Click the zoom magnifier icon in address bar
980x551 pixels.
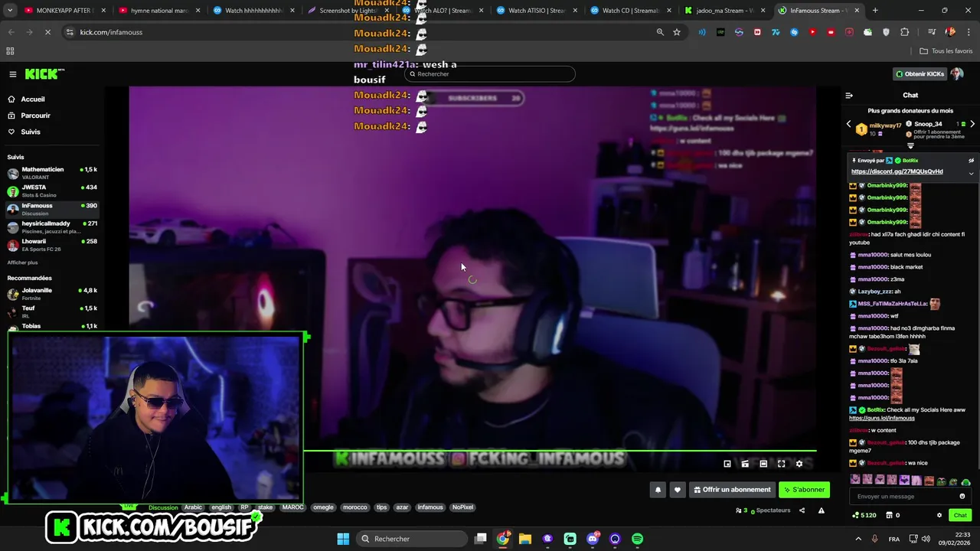[660, 32]
